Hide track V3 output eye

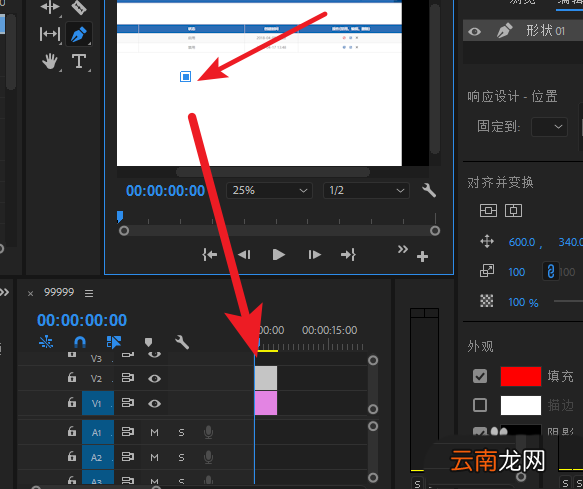(x=154, y=354)
